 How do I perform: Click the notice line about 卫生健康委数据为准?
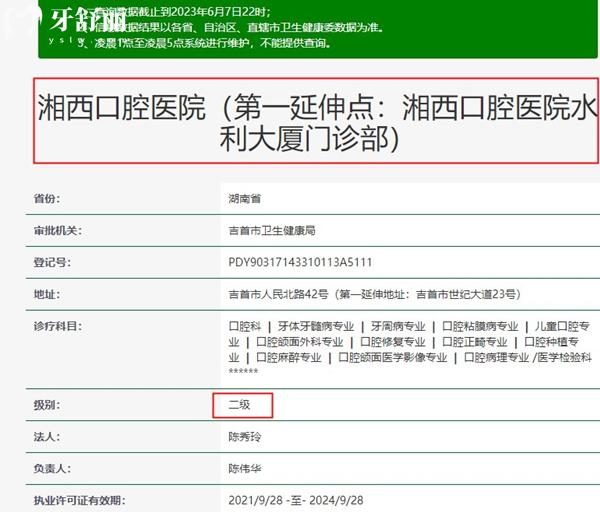[237, 28]
